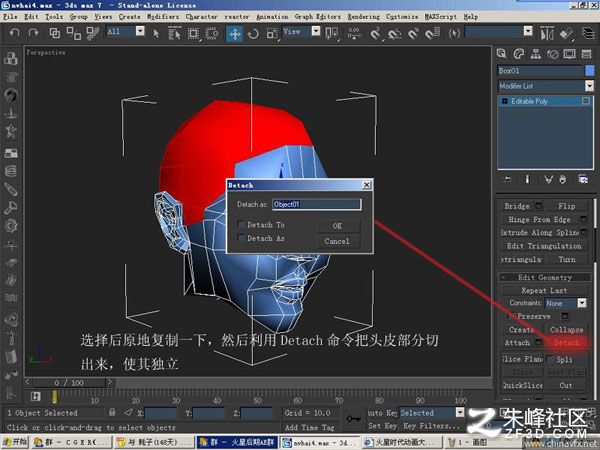Image resolution: width=600 pixels, height=450 pixels.
Task: Click the Align tool icon
Action: click(566, 34)
